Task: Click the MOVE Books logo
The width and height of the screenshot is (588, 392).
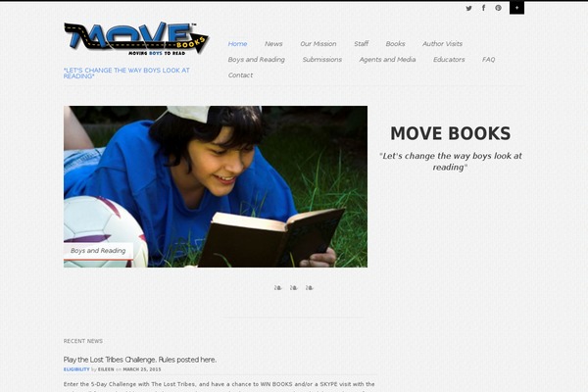Action: point(136,38)
